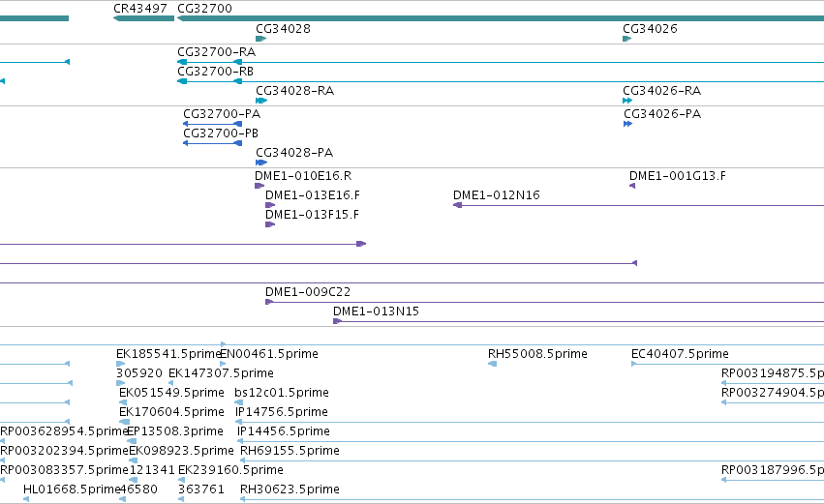Select EST EC40407.5prime label
Screen dimensions: 824x504
680,354
